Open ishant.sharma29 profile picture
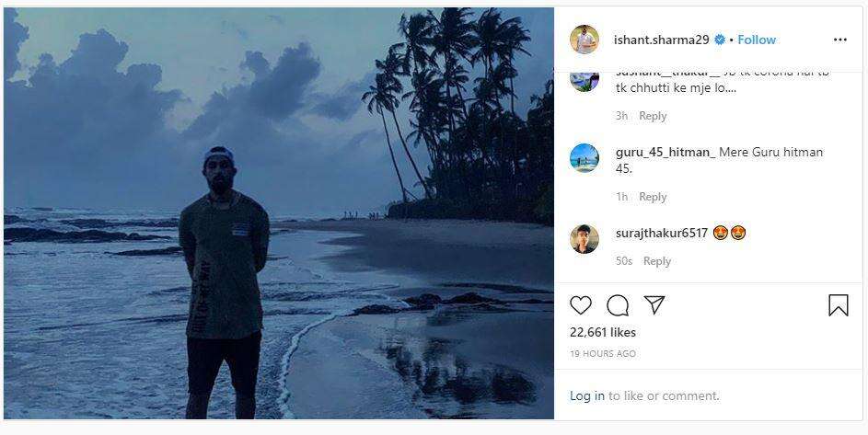 coord(584,40)
